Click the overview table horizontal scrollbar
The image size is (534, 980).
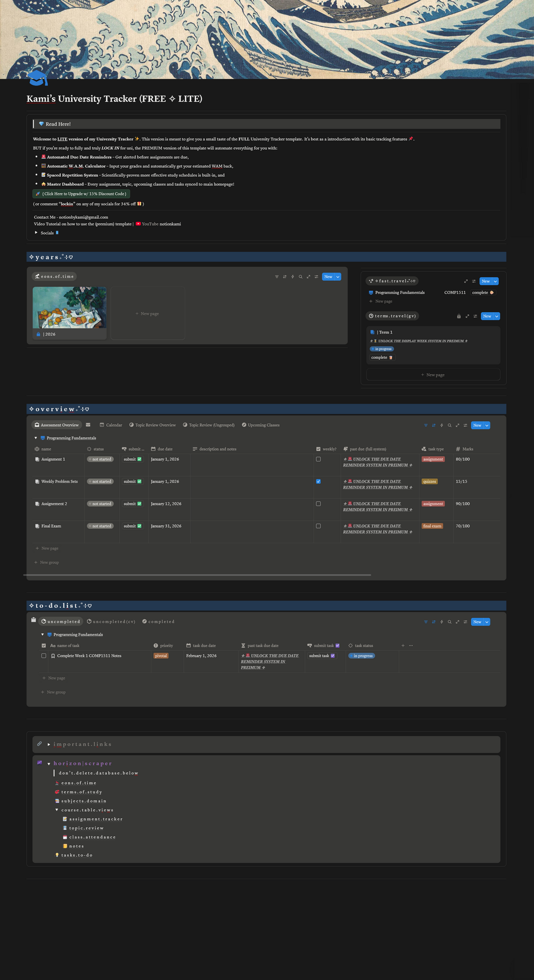(x=197, y=575)
